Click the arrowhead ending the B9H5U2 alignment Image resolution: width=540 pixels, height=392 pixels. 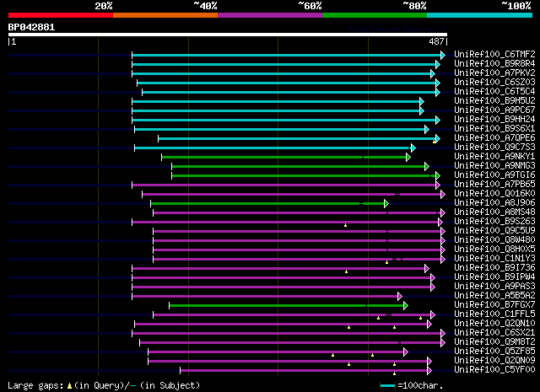click(422, 101)
